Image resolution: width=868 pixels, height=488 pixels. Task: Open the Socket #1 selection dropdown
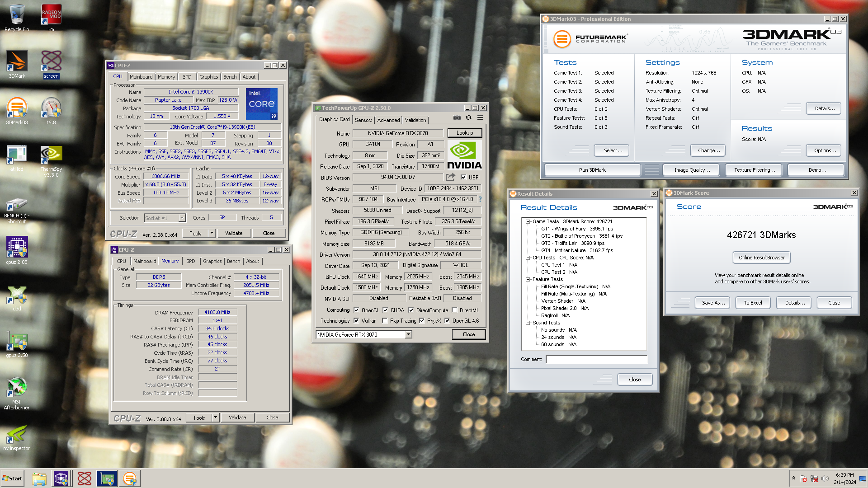(x=182, y=218)
